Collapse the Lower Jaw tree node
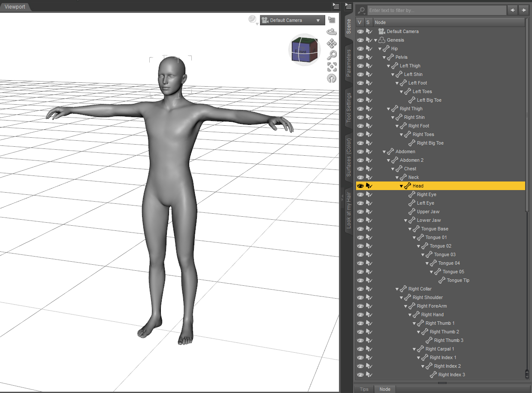This screenshot has height=393, width=532. point(405,220)
